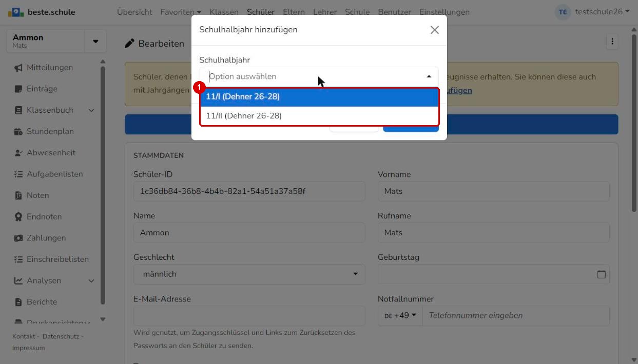Click the sidebar scroll-up arrow
638x364 pixels.
pyautogui.click(x=103, y=62)
